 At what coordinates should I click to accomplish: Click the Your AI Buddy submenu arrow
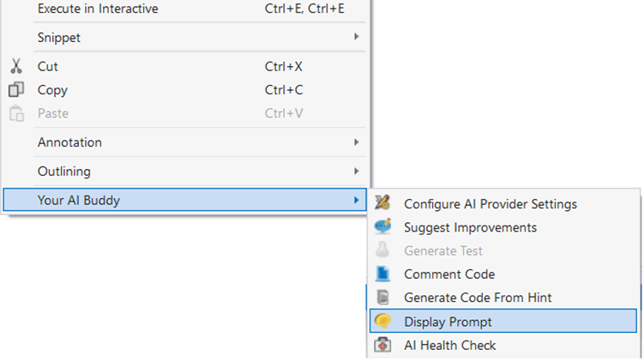[356, 201]
